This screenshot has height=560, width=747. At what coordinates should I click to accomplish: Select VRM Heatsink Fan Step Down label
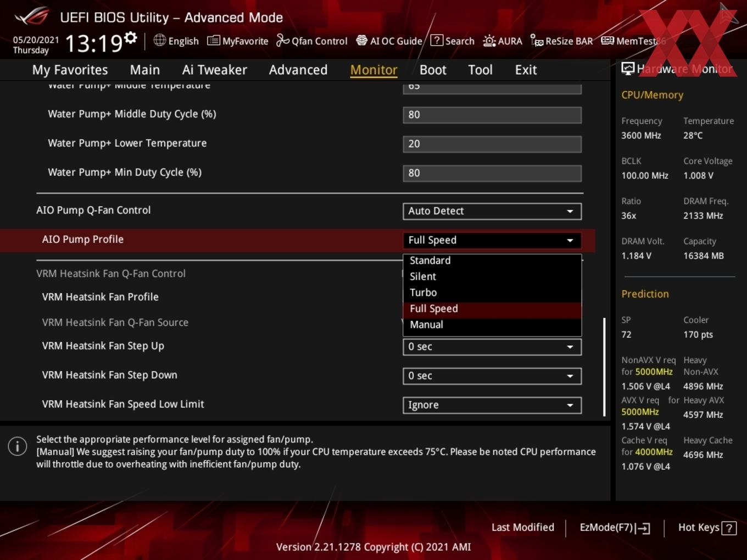pyautogui.click(x=110, y=375)
